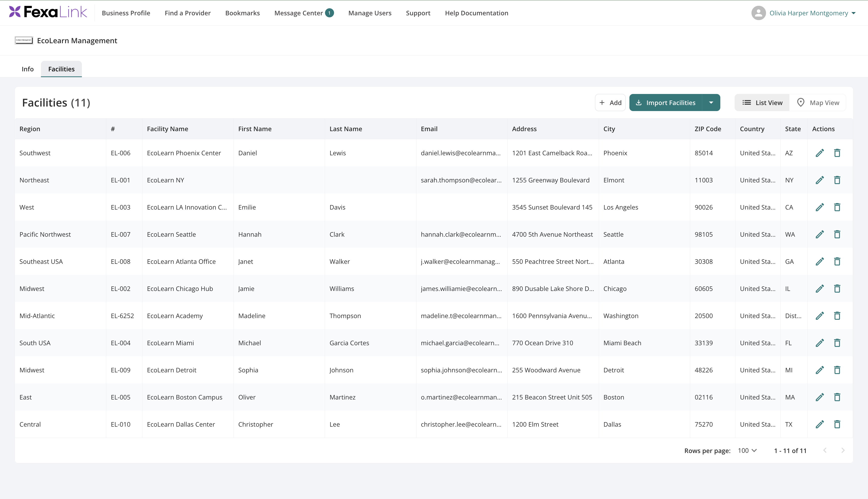Image resolution: width=868 pixels, height=499 pixels.
Task: Go to next page of results
Action: click(x=843, y=450)
